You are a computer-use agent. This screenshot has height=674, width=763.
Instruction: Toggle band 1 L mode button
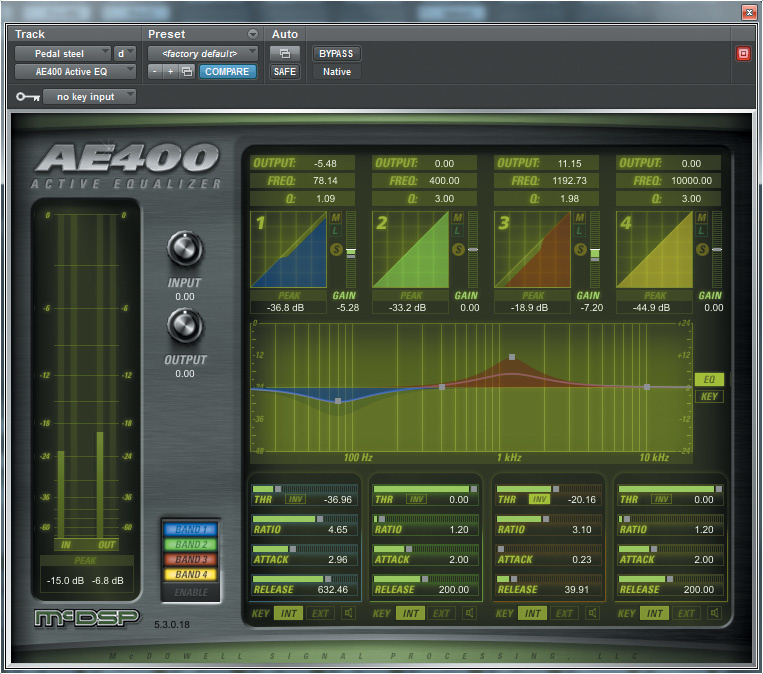(336, 231)
